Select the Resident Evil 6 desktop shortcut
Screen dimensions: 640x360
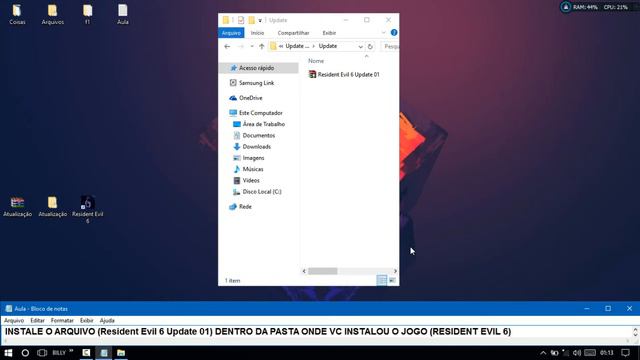point(87,209)
